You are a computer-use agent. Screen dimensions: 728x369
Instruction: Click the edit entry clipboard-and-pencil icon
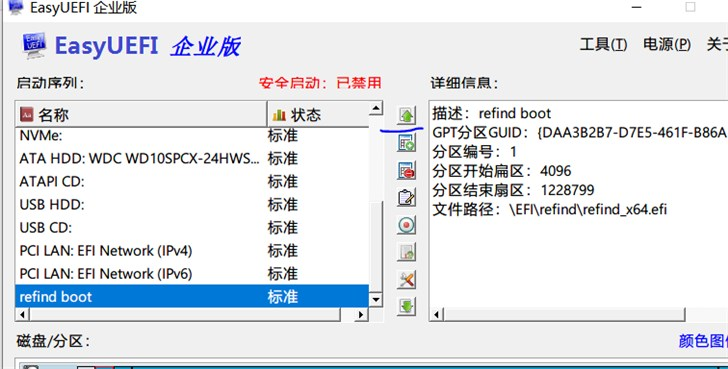point(407,198)
